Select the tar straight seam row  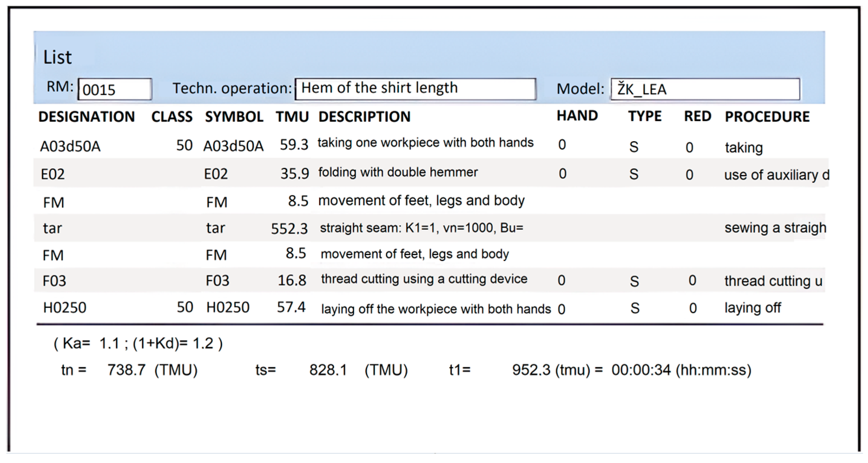(421, 228)
